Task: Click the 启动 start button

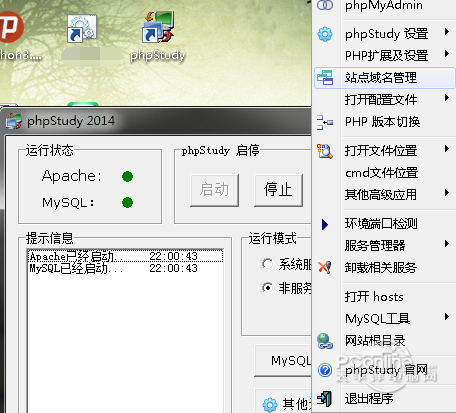Action: [214, 190]
